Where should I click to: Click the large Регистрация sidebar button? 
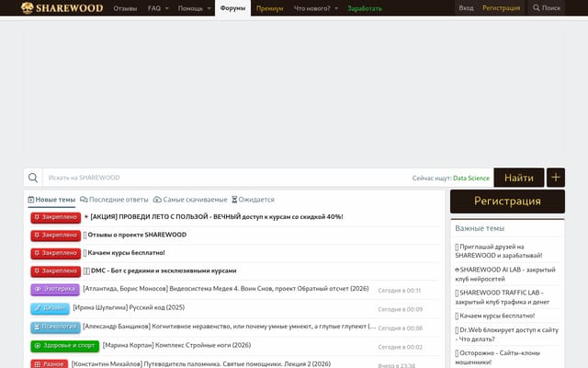pyautogui.click(x=507, y=201)
